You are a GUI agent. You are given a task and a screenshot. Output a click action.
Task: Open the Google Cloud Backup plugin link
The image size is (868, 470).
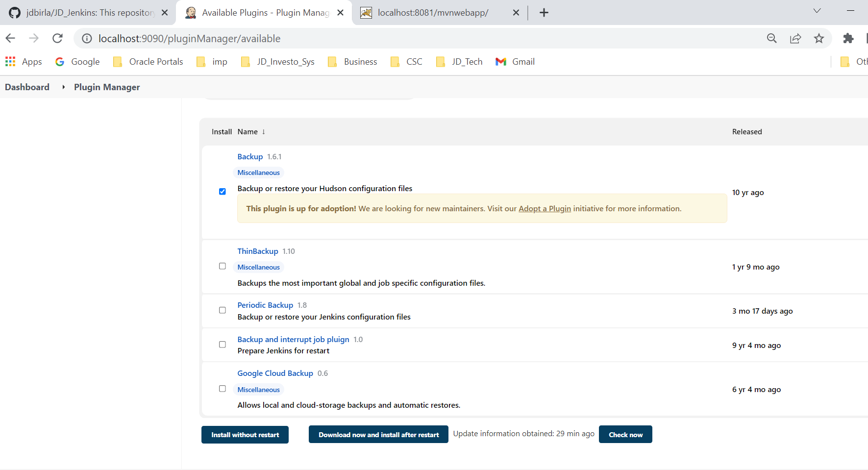275,373
